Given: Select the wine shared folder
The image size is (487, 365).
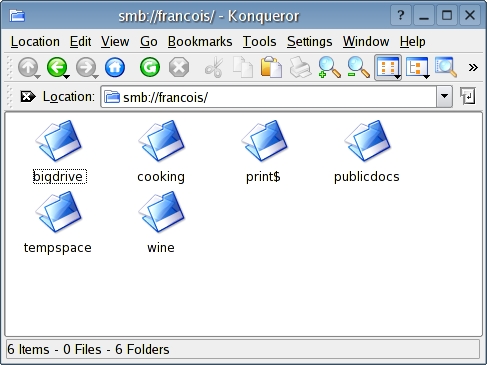Looking at the screenshot, I should pos(161,222).
